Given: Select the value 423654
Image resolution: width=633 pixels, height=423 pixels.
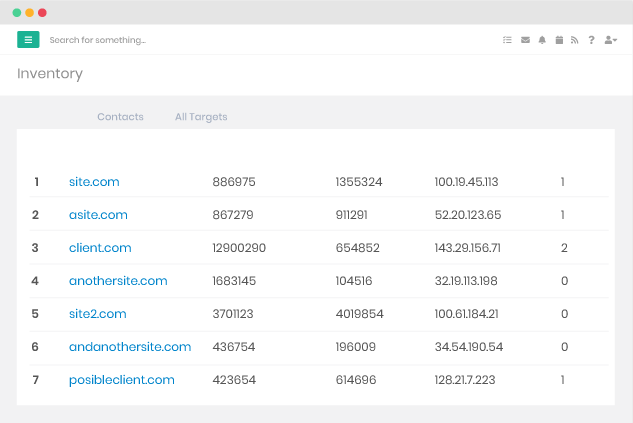Looking at the screenshot, I should tap(234, 381).
